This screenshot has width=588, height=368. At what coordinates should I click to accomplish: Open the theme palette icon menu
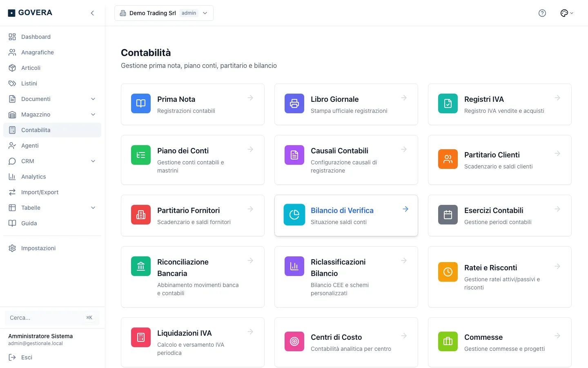click(x=567, y=13)
